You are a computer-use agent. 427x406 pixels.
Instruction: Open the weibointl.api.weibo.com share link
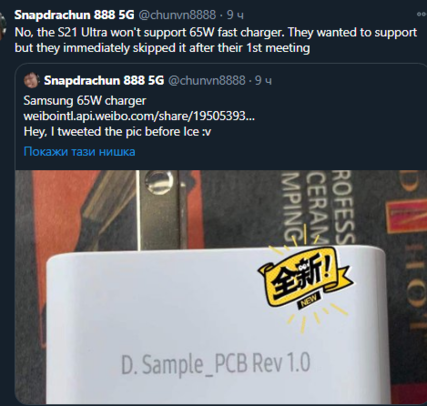(139, 116)
